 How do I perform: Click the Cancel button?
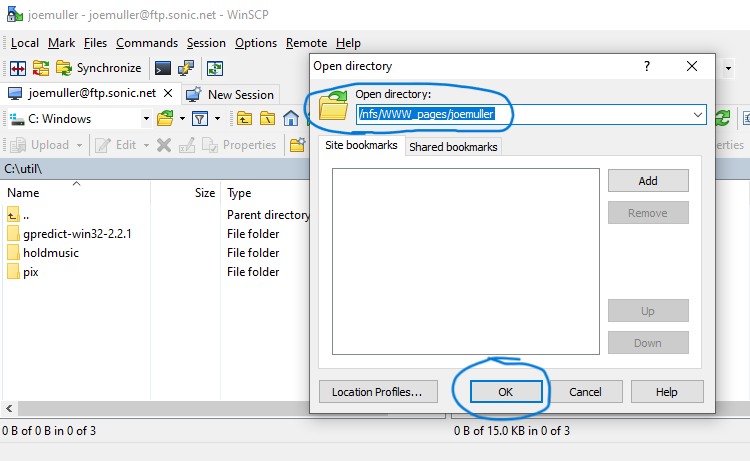585,392
